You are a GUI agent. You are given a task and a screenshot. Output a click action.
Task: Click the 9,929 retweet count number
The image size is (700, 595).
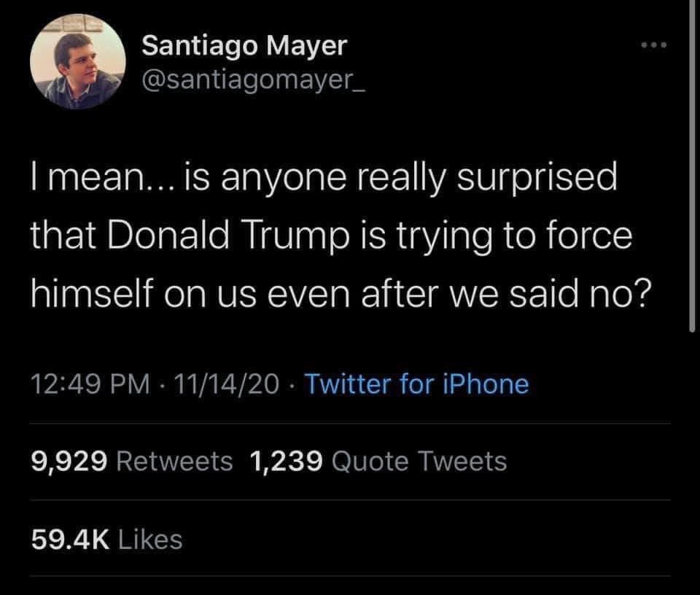pyautogui.click(x=69, y=461)
